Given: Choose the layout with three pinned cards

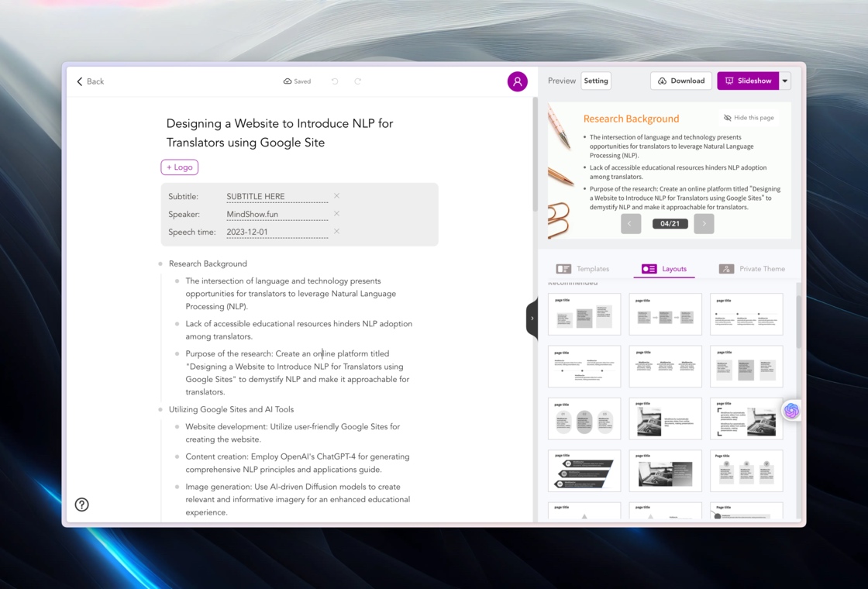Looking at the screenshot, I should coord(746,470).
